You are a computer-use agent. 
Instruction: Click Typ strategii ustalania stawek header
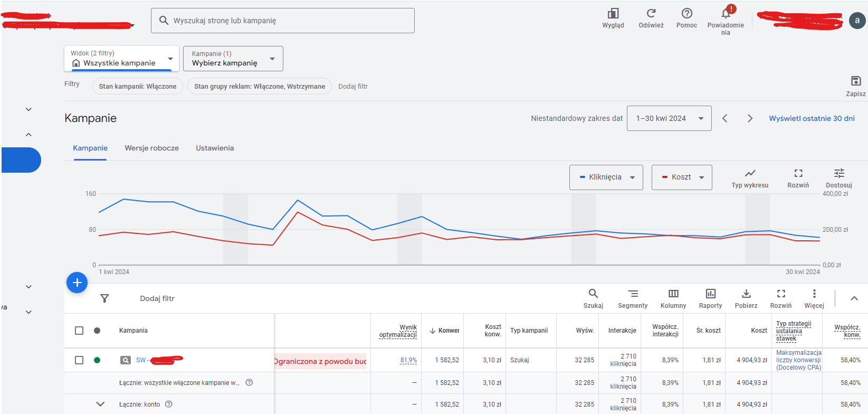pos(794,331)
